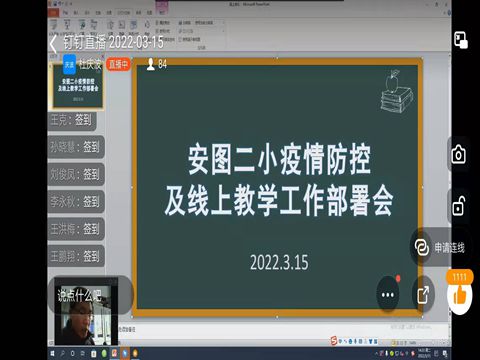Open the Windows Start button in taskbar

(x=53, y=353)
